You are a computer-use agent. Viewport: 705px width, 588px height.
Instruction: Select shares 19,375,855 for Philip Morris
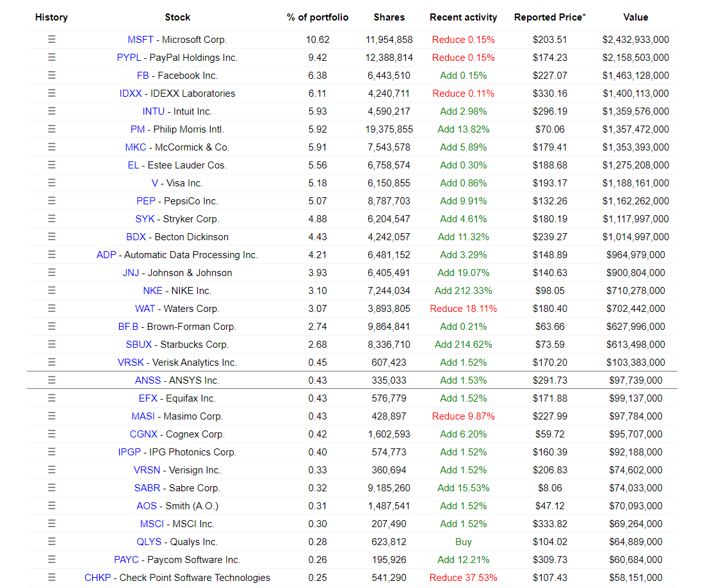coord(389,129)
